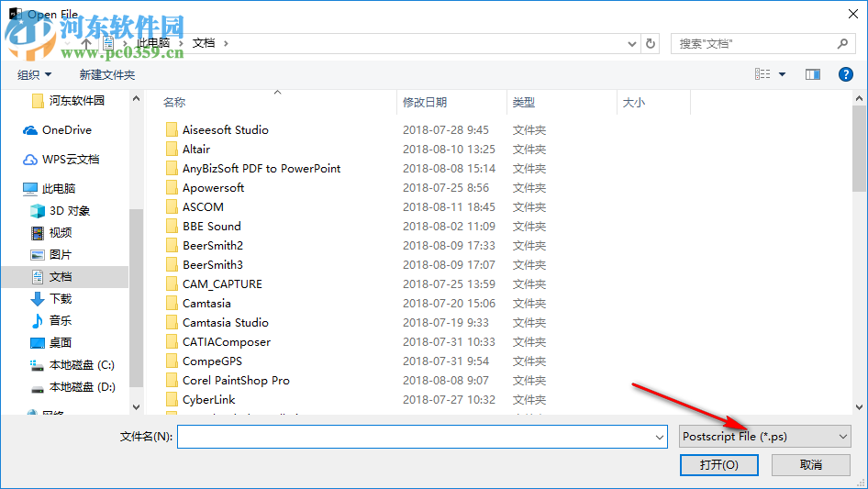Click the date 2018-08-11 18:45
868x489 pixels.
[449, 207]
